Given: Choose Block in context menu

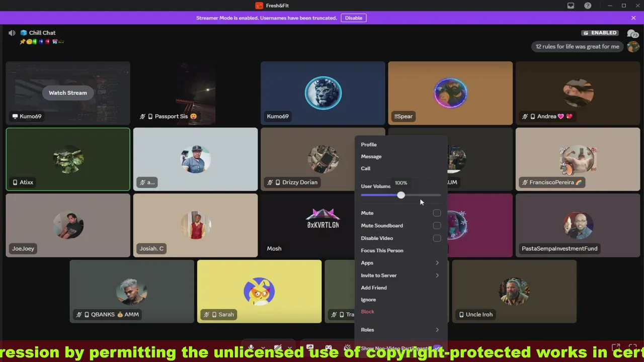Looking at the screenshot, I should click(x=400, y=312).
